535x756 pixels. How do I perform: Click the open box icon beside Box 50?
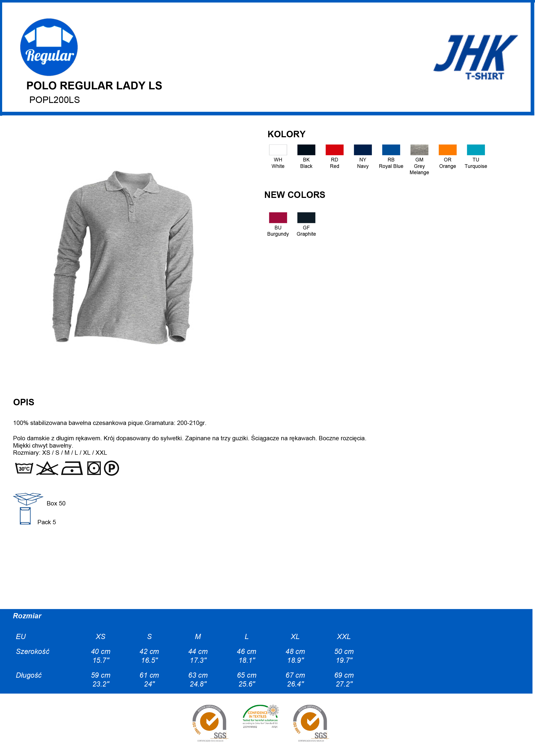point(28,499)
